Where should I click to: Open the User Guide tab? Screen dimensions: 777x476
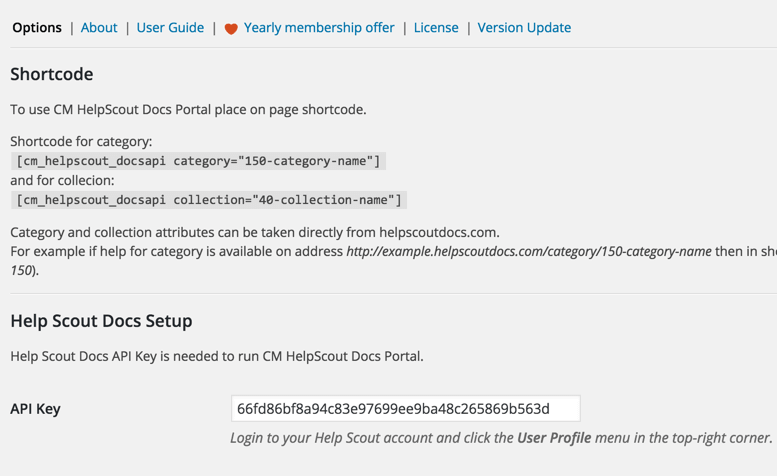click(170, 28)
